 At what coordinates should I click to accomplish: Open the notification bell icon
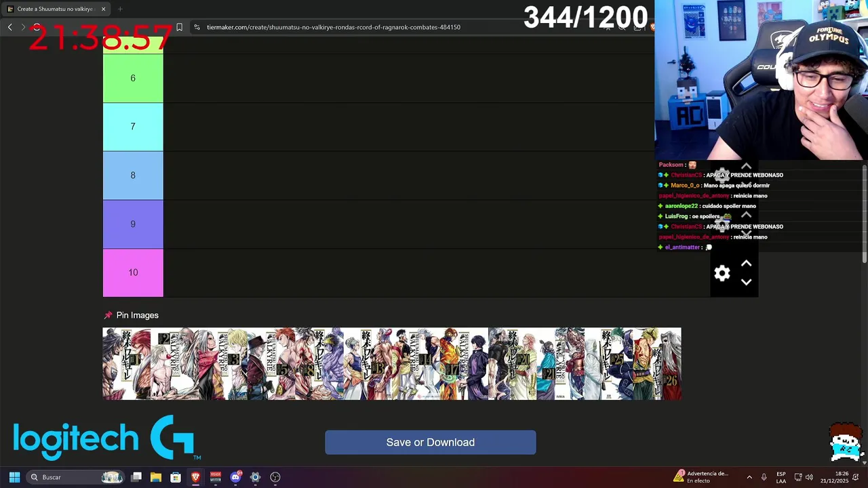pos(856,477)
